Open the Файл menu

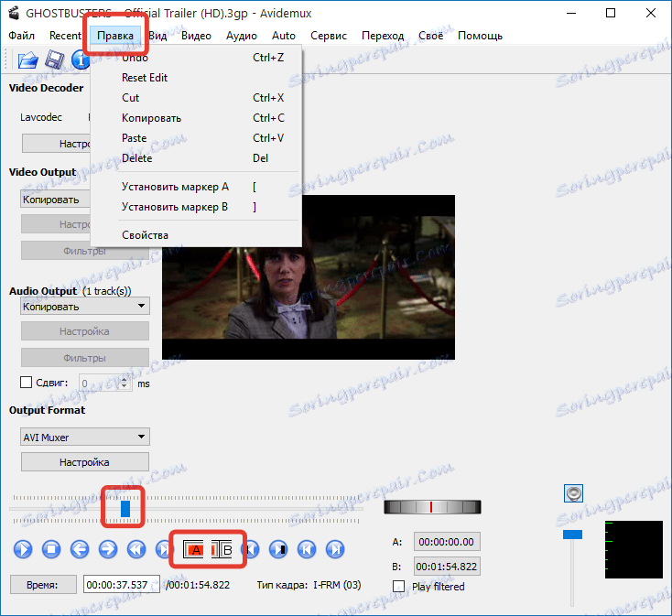click(x=21, y=36)
